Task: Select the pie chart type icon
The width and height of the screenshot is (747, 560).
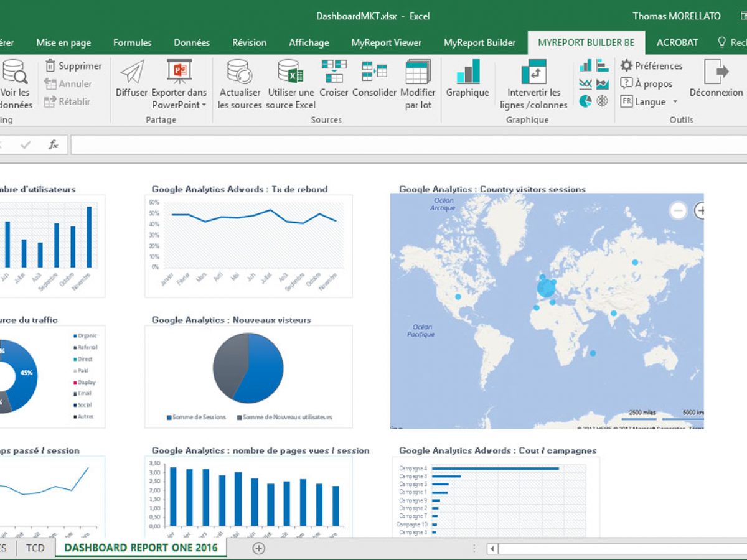Action: pos(586,101)
